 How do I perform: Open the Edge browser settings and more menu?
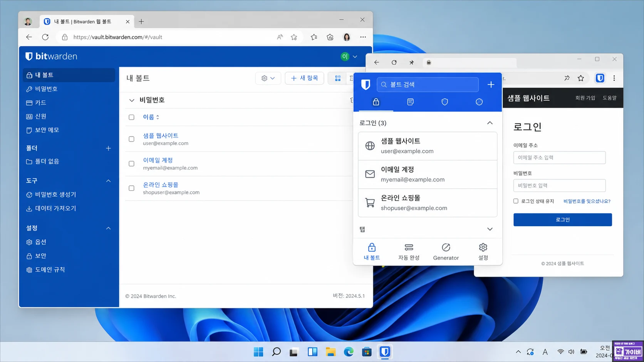click(363, 37)
